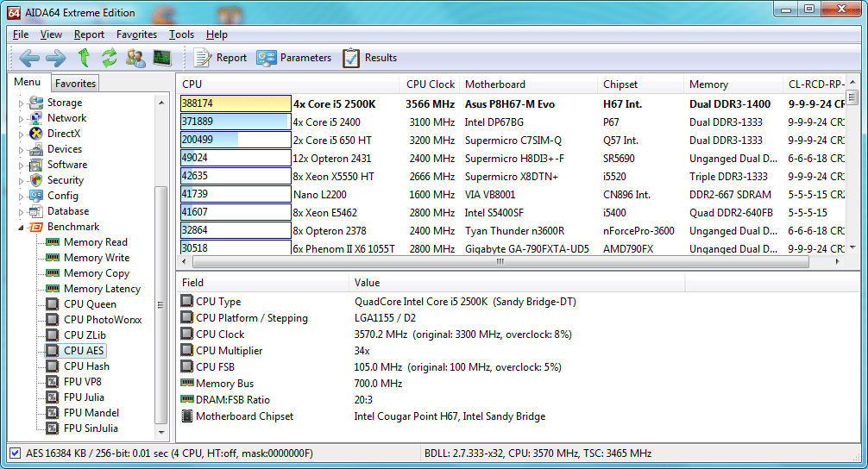Switch to the Menu tab
The height and width of the screenshot is (469, 868).
(x=28, y=82)
